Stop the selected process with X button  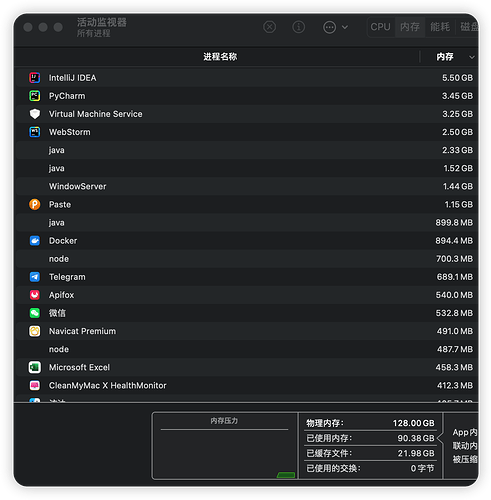point(269,27)
